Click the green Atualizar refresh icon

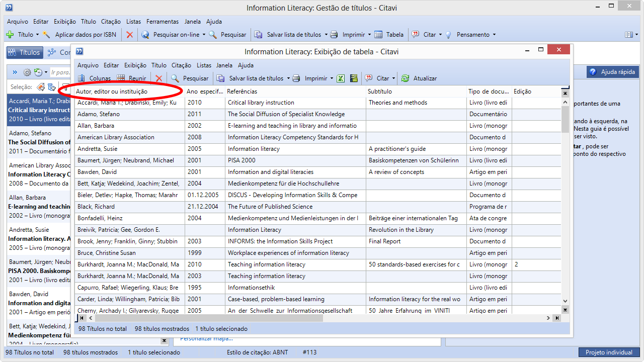(x=405, y=78)
